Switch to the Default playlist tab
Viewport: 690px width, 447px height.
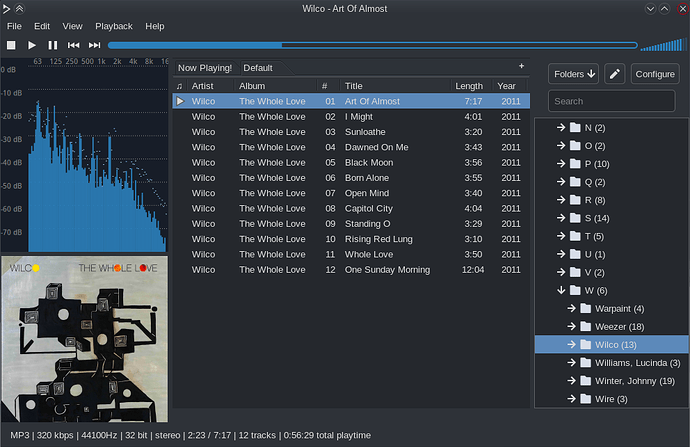[258, 68]
